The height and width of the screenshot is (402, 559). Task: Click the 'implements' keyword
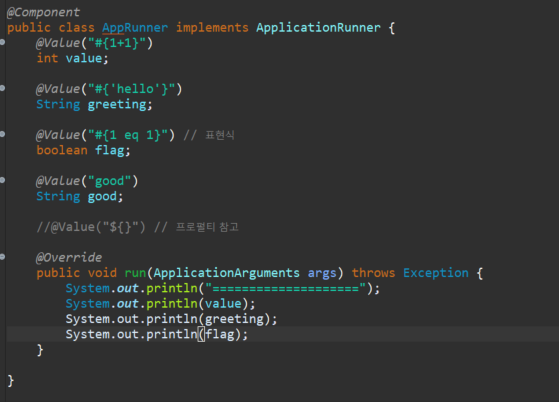212,28
